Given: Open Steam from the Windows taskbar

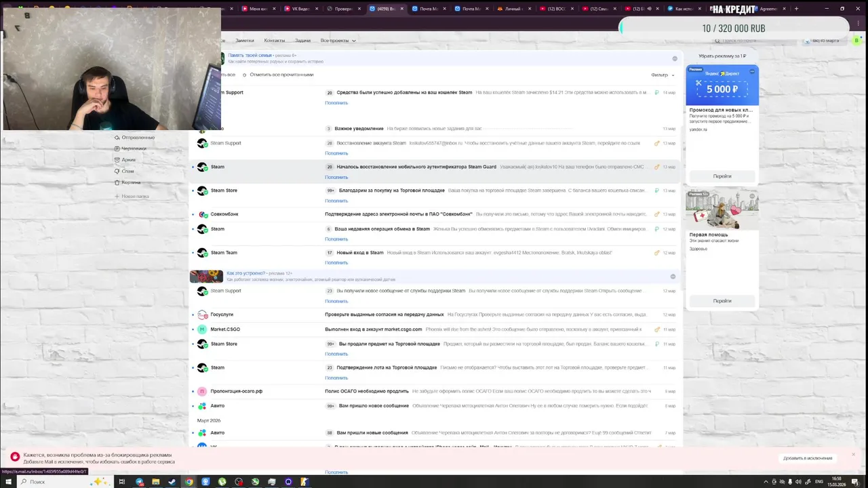Looking at the screenshot, I should [x=172, y=482].
